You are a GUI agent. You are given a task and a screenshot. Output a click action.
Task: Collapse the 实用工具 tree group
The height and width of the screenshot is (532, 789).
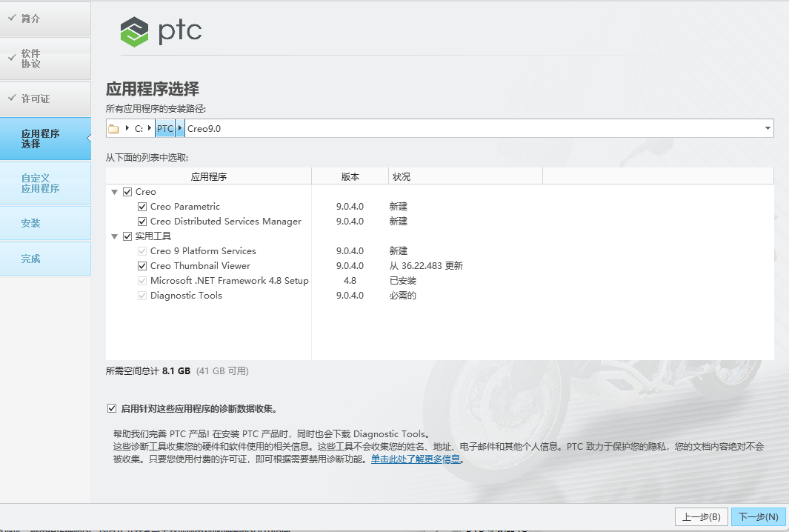coord(114,236)
